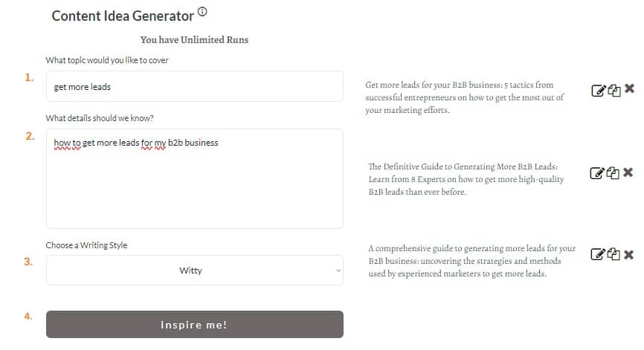Select the comprehensive guide idea text
Viewport: 644px width, 350px height.
[471, 261]
